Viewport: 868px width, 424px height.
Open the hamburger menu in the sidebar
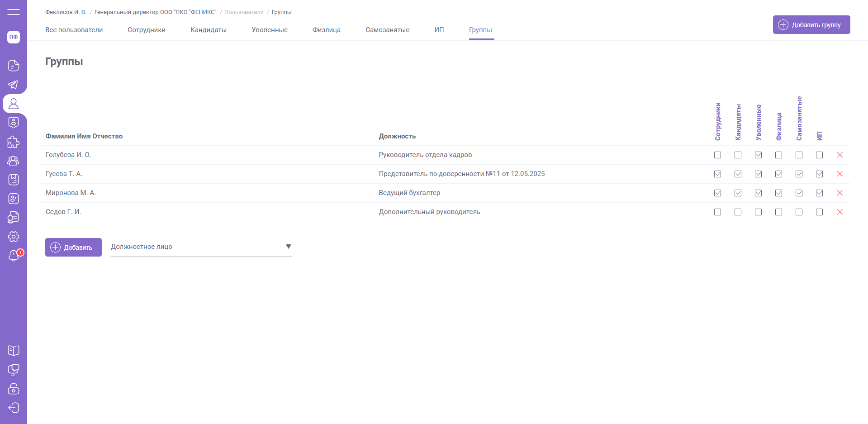[x=14, y=12]
